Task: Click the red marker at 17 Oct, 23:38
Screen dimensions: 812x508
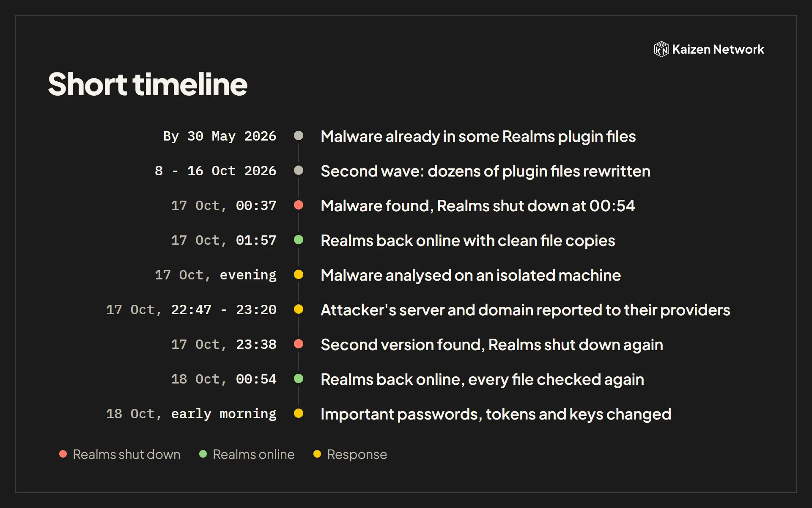Action: (299, 344)
